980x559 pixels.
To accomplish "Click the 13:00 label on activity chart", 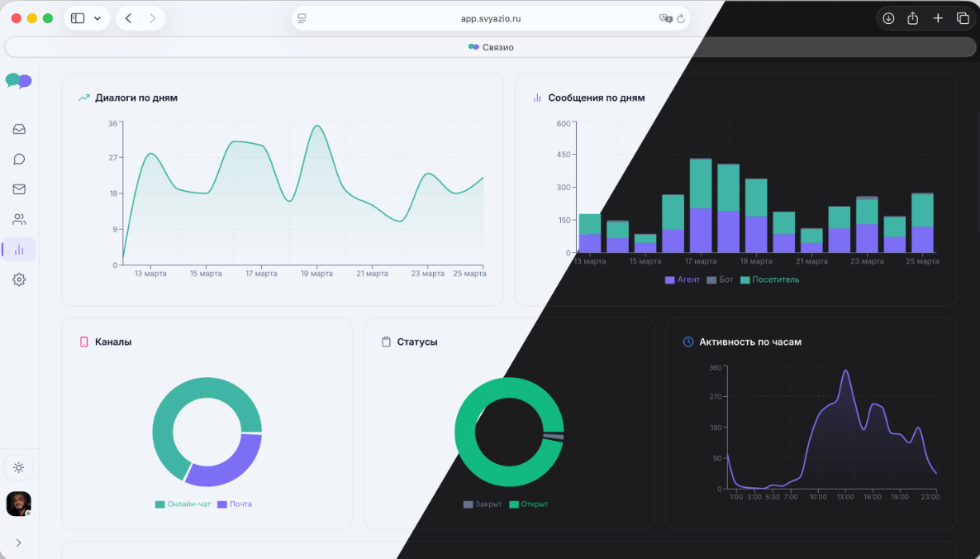I will coord(845,497).
